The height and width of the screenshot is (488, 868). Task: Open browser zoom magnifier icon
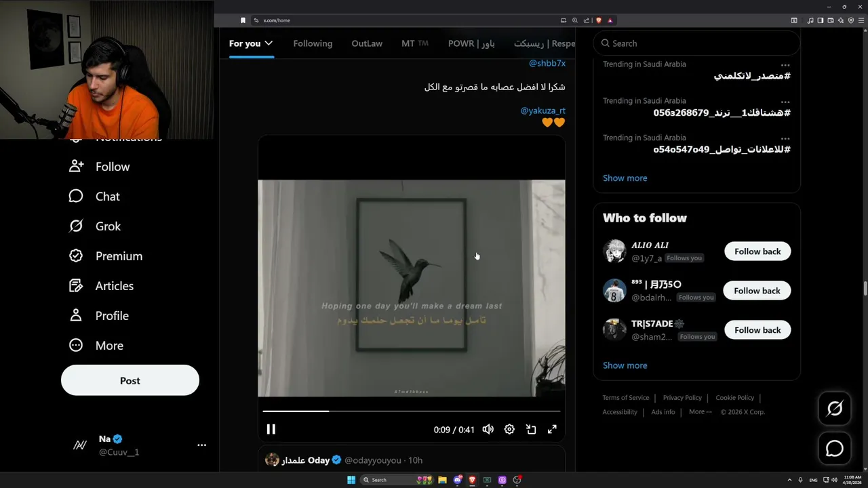pos(575,20)
